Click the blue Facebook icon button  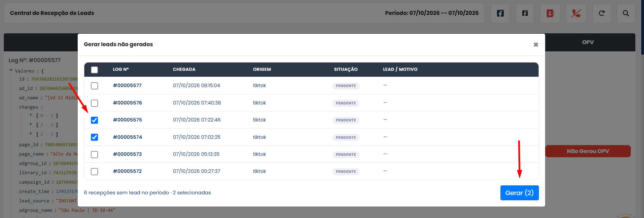pyautogui.click(x=500, y=13)
